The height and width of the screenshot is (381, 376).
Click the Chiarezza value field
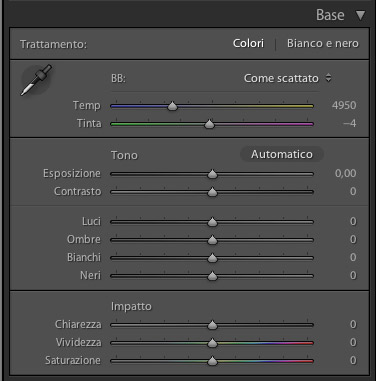tap(353, 325)
